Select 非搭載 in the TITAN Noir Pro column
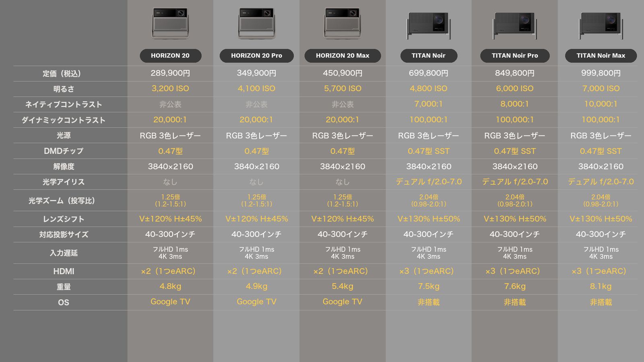The image size is (644, 362). [515, 302]
